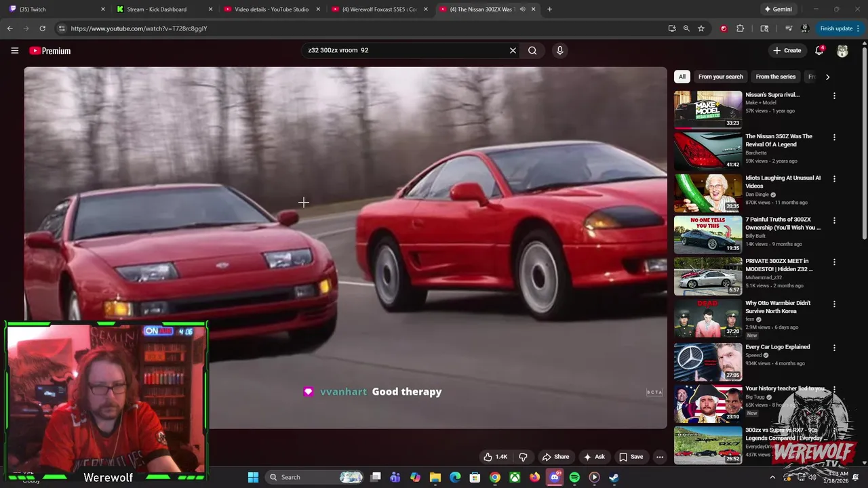This screenshot has height=488, width=868.
Task: Open Firefox from the taskbar
Action: 535,477
